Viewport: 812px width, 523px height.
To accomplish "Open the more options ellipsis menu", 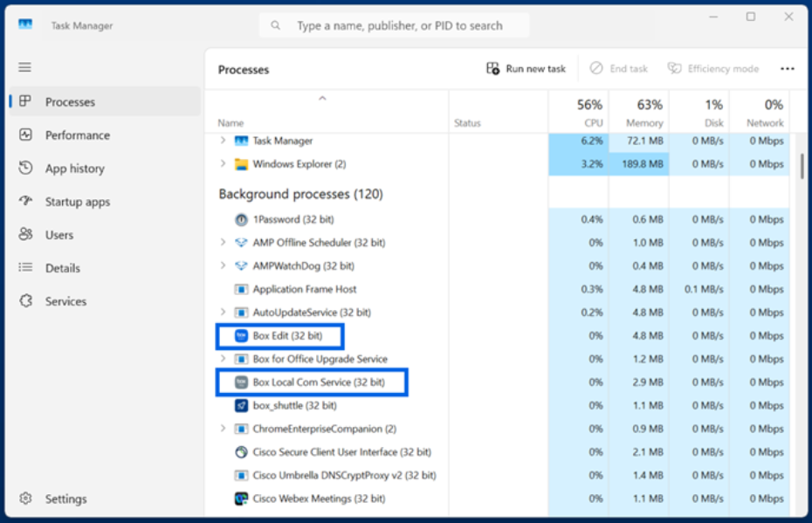I will 788,69.
